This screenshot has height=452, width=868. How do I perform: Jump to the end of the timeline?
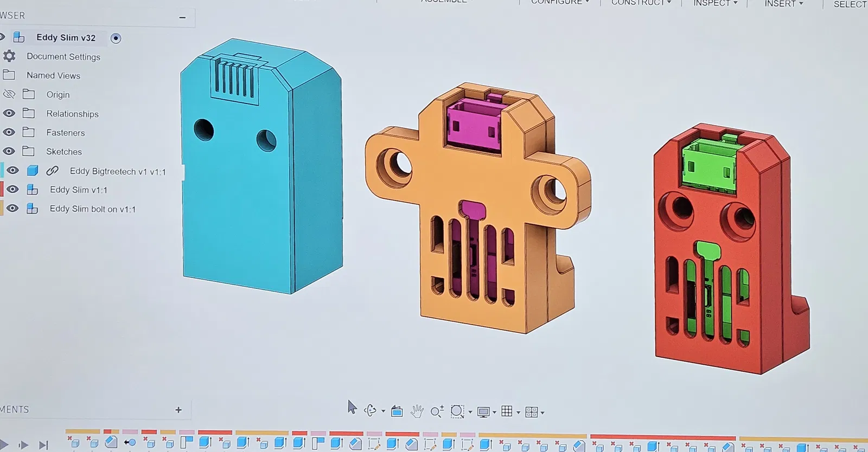[43, 445]
